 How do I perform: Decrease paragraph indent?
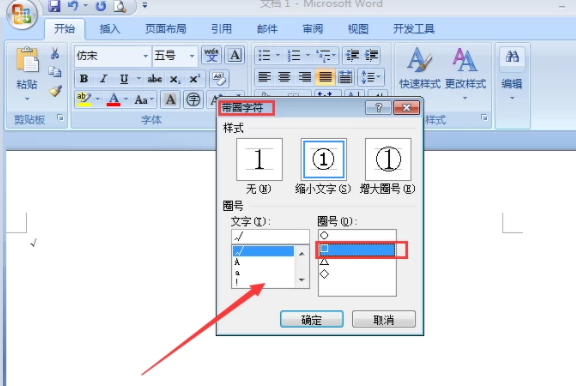coord(352,55)
